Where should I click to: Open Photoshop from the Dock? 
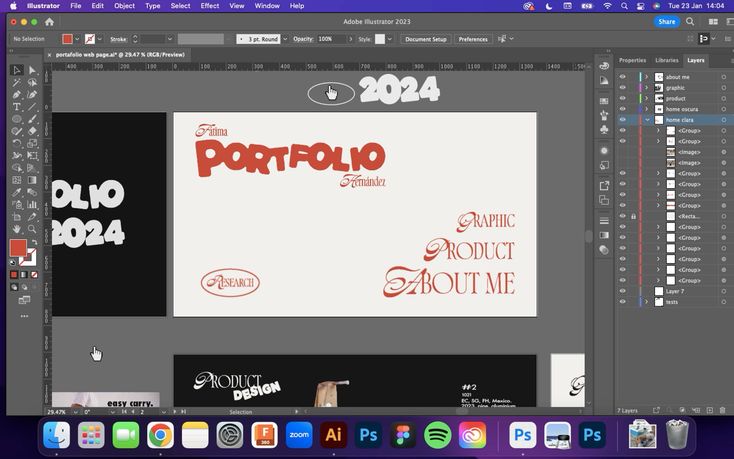368,436
